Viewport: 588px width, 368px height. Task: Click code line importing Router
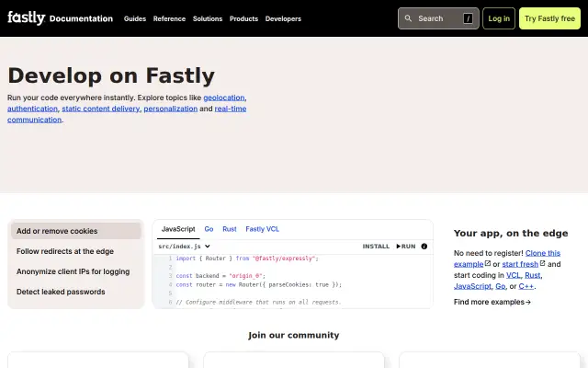click(247, 259)
